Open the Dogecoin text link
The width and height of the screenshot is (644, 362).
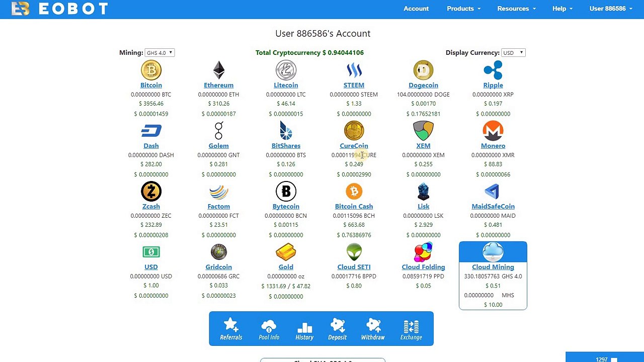[423, 85]
